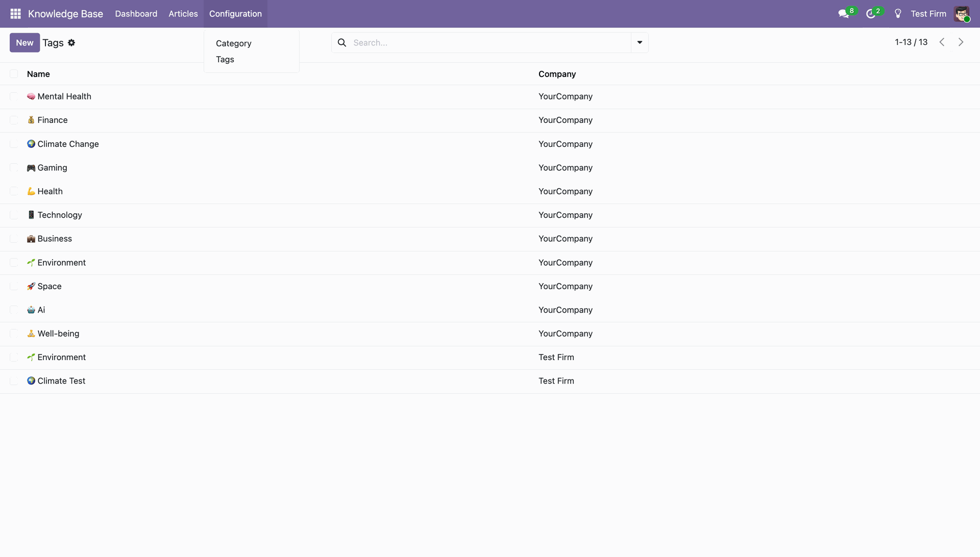Open the chat messages icon
980x557 pixels.
pos(844,14)
